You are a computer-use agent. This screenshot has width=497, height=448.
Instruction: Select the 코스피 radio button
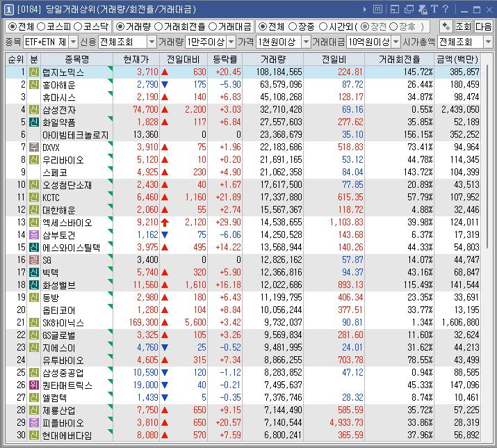tap(41, 26)
